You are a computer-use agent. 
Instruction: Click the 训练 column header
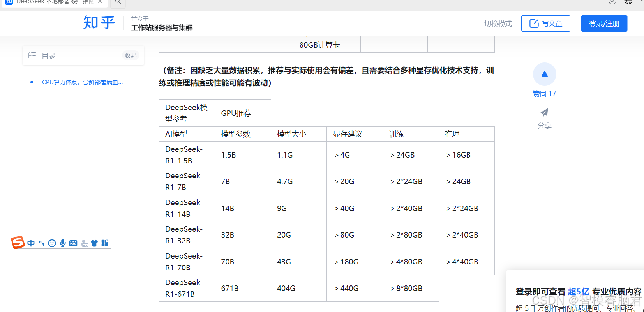pyautogui.click(x=396, y=134)
